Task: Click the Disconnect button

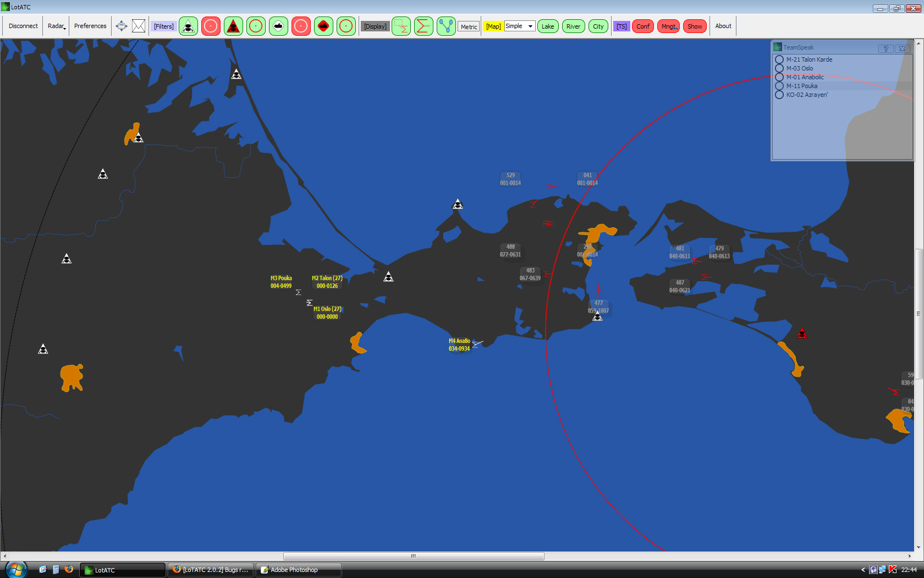Action: click(x=23, y=26)
